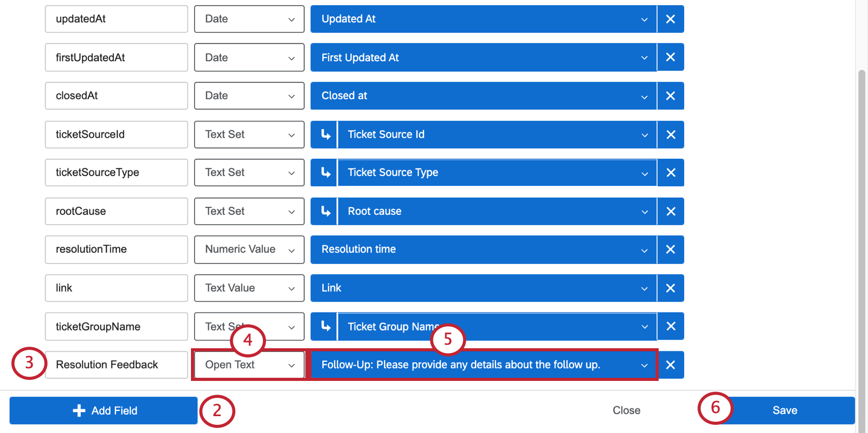Open the Text Value dropdown for link

tap(249, 288)
